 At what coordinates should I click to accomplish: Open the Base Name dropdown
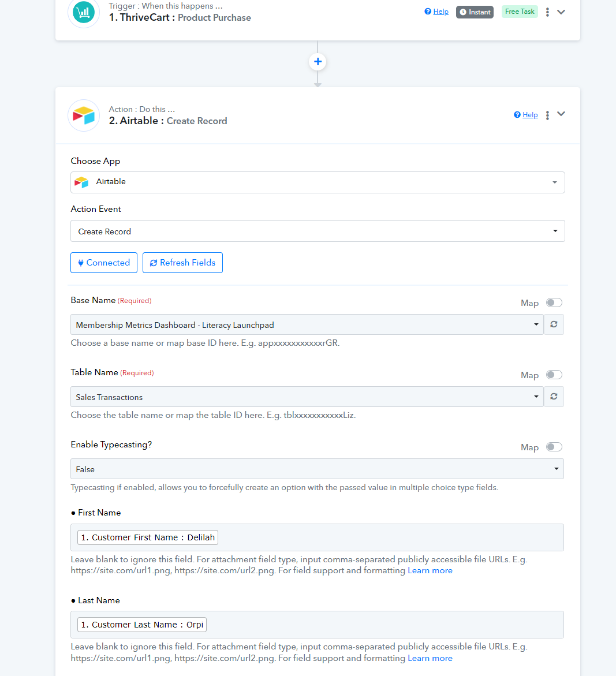point(307,324)
